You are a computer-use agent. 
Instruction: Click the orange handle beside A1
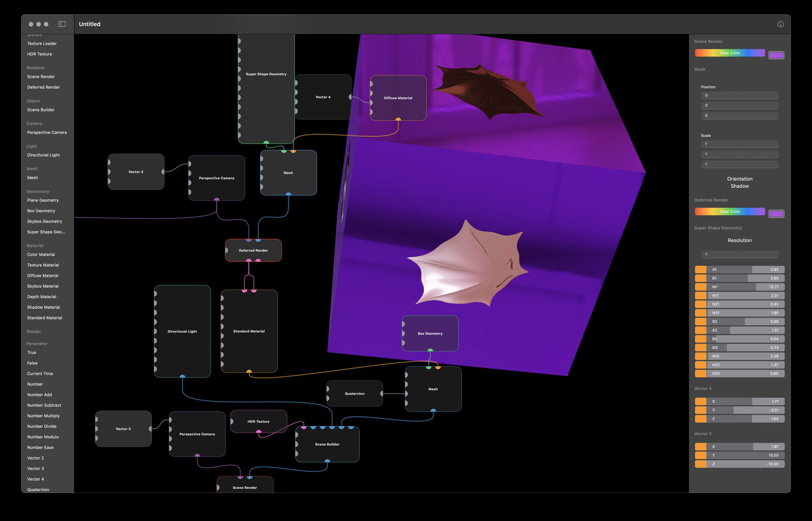pyautogui.click(x=700, y=270)
